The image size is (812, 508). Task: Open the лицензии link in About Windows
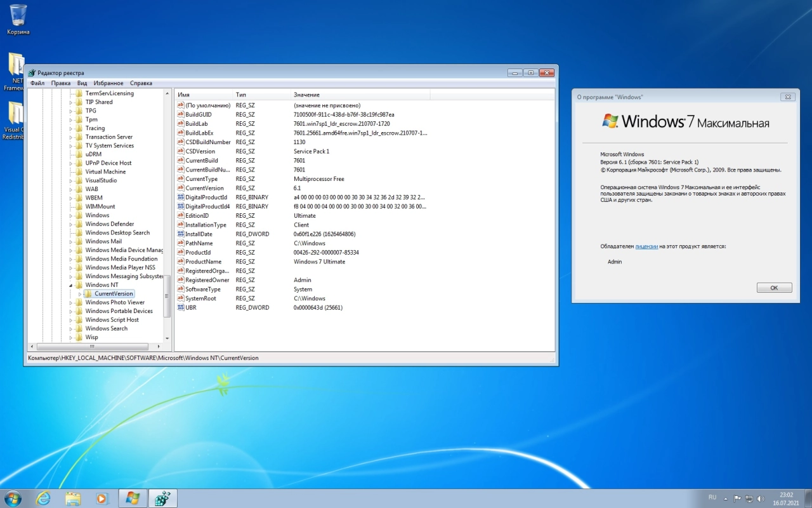click(x=646, y=246)
